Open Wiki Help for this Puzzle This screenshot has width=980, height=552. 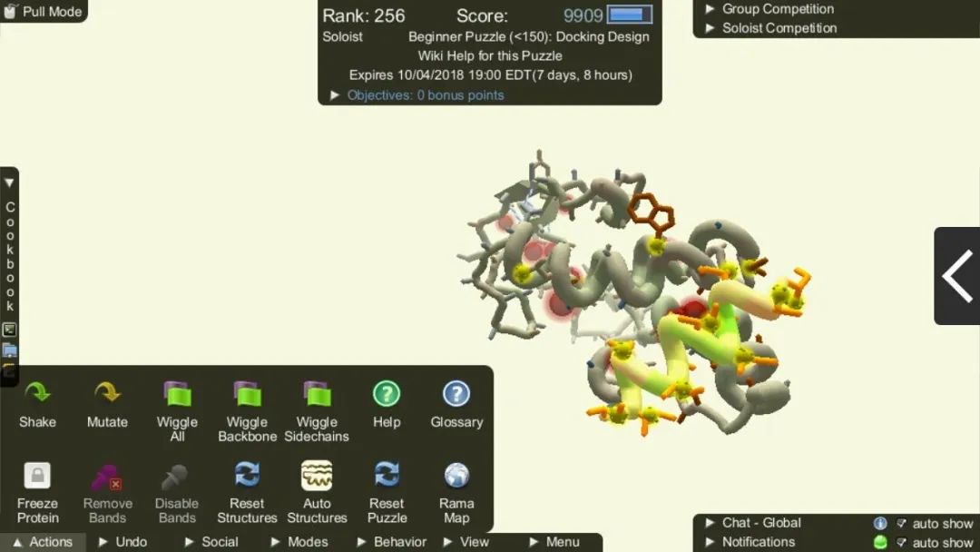(x=490, y=55)
